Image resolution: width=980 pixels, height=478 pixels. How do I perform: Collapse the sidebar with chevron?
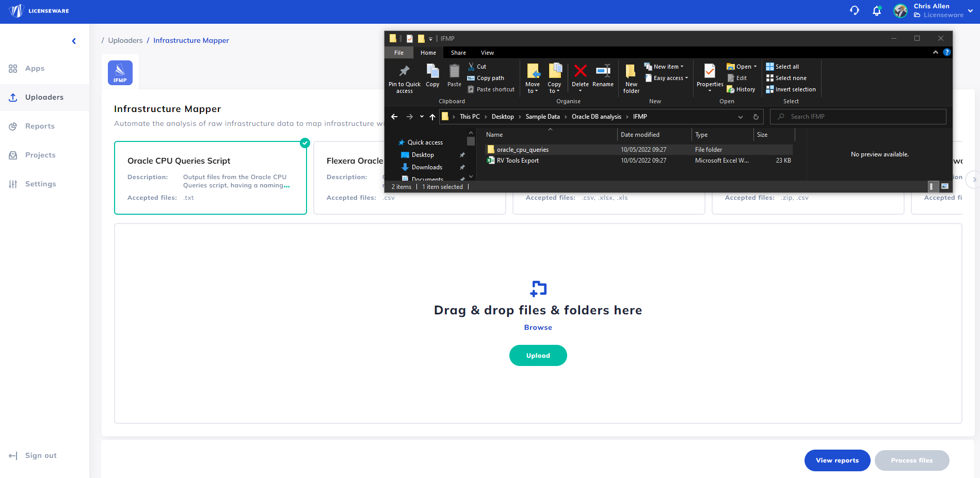74,41
